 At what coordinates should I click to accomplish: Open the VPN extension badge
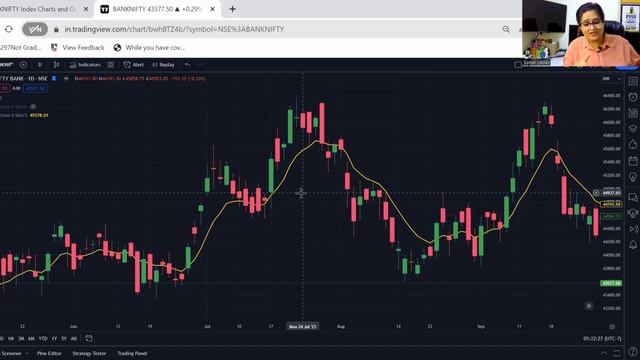click(x=35, y=29)
